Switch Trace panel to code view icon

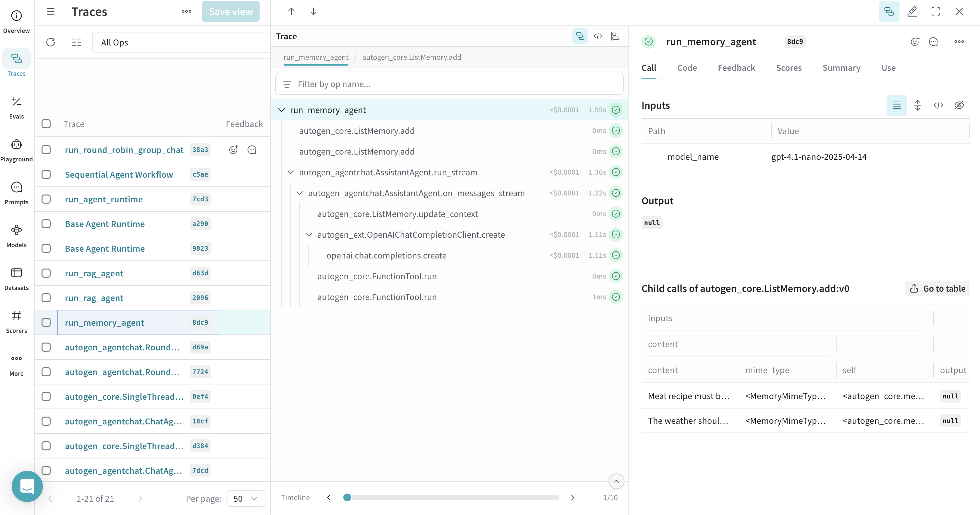[x=597, y=36]
